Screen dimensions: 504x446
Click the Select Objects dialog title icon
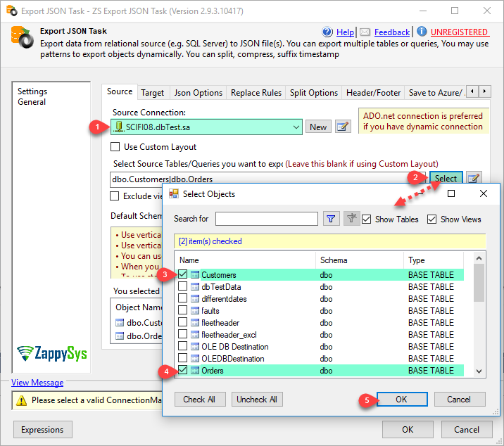(174, 193)
